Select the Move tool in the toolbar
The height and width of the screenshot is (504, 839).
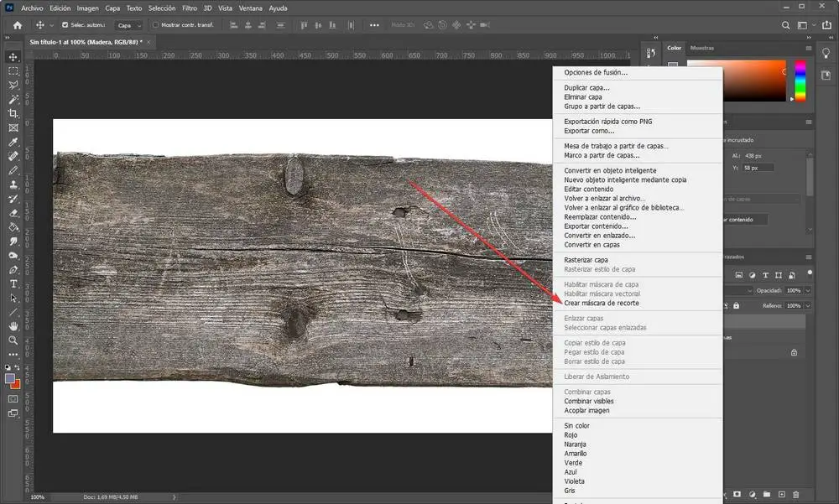(13, 57)
